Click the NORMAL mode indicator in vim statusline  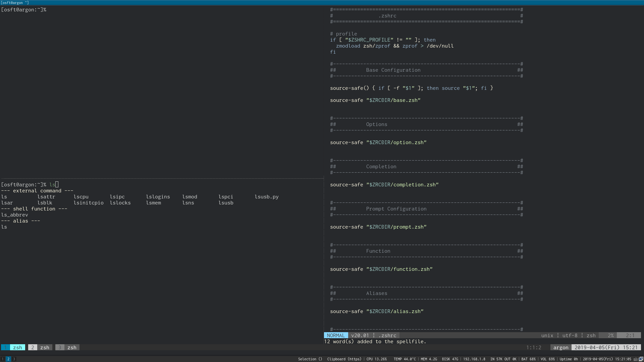coord(336,336)
